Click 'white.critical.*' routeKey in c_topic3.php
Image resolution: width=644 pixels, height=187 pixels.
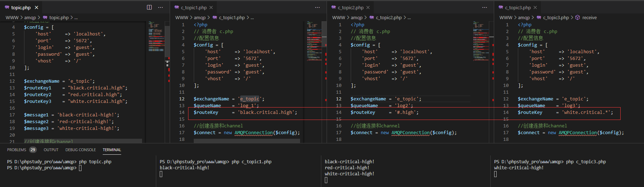pos(586,112)
